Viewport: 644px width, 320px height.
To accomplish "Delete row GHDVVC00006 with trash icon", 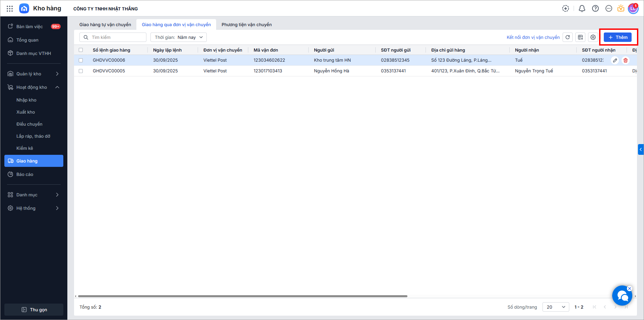I will 626,60.
